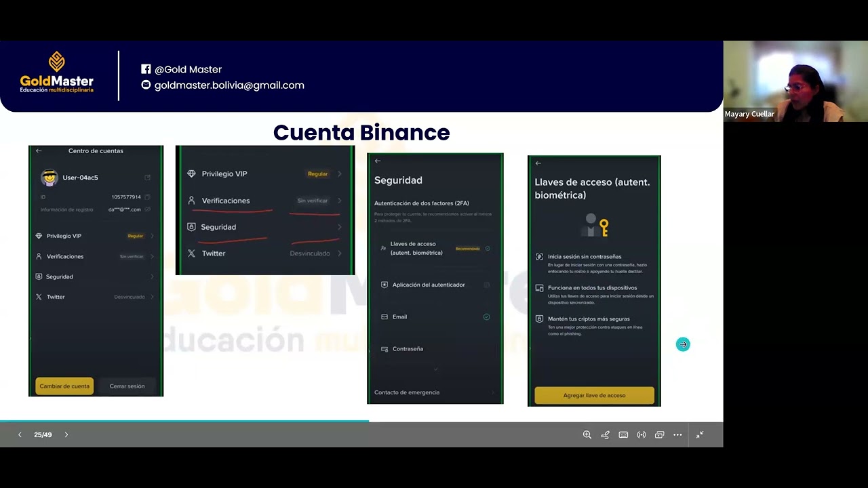The height and width of the screenshot is (488, 868).
Task: Expand chevron on enlarged Seguridad row
Action: [x=340, y=227]
